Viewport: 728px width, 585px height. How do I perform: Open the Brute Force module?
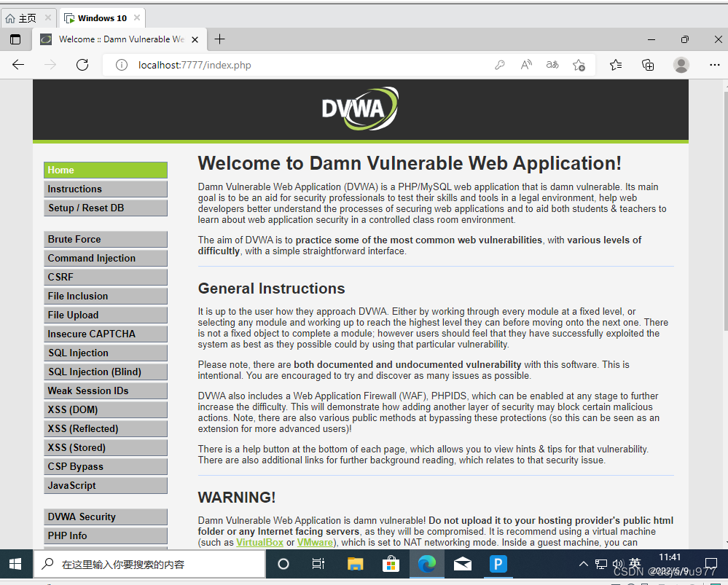(x=106, y=239)
